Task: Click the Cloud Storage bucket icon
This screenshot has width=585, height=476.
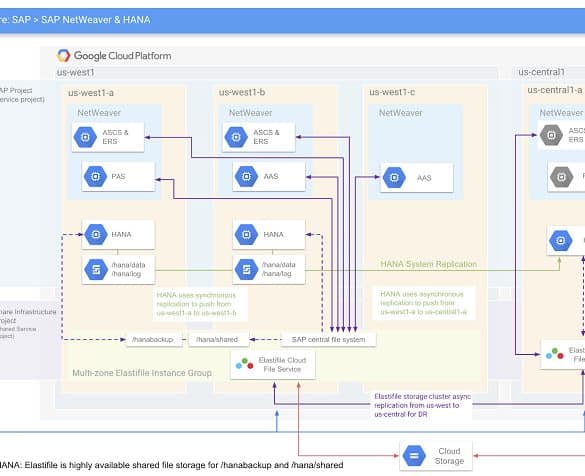Action: pyautogui.click(x=414, y=455)
